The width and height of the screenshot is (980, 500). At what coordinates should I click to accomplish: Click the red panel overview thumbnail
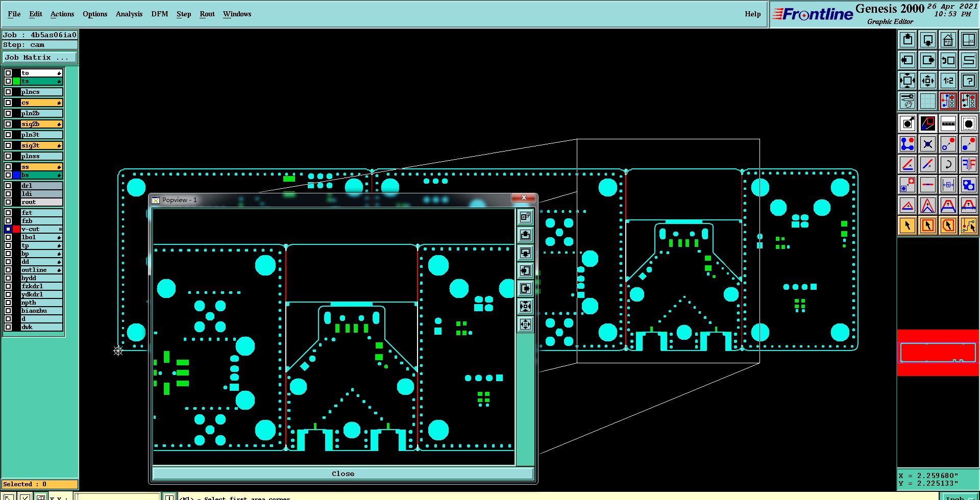[x=938, y=353]
